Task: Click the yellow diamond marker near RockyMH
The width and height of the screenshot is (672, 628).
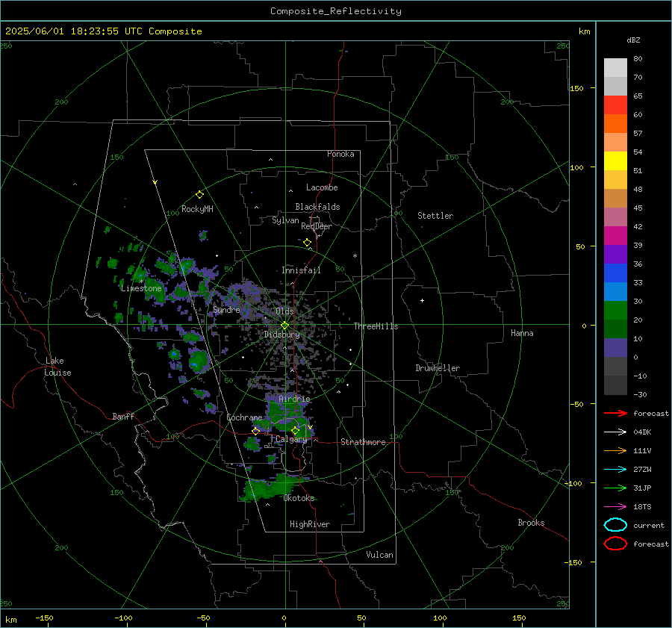Action: click(x=199, y=195)
